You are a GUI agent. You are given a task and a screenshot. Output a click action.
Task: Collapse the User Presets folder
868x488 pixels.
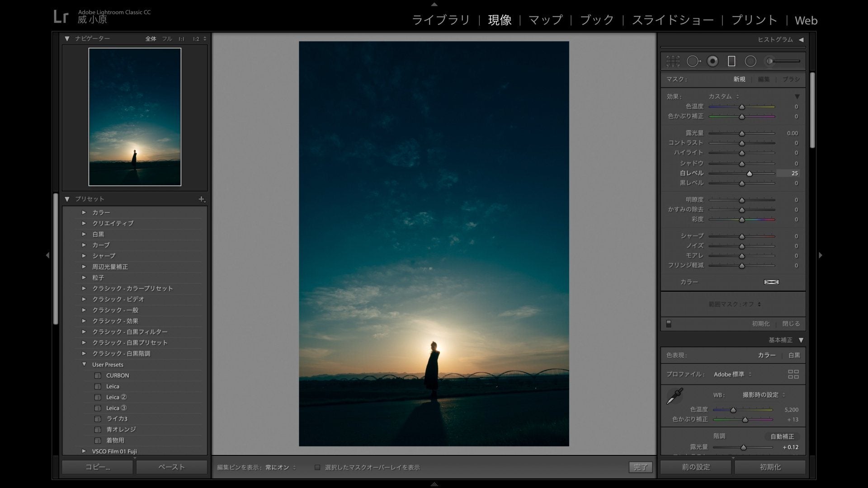pyautogui.click(x=84, y=364)
